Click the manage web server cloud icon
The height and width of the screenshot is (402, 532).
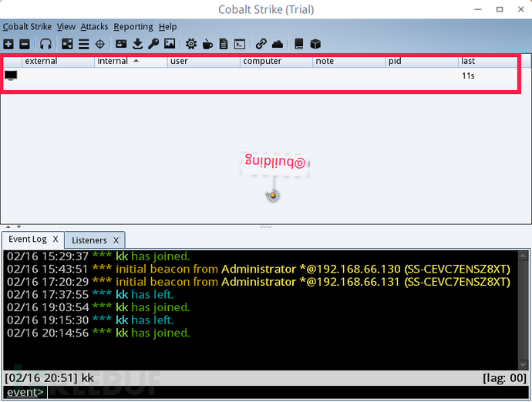[278, 44]
